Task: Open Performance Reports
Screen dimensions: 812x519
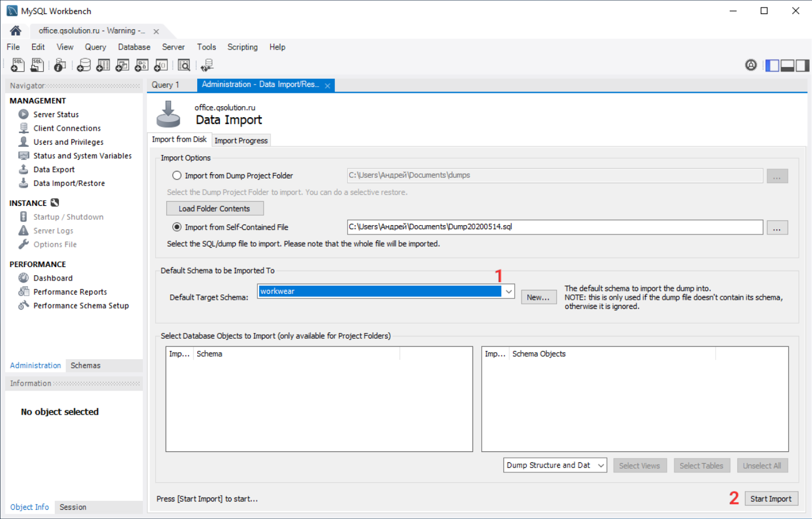Action: (70, 292)
